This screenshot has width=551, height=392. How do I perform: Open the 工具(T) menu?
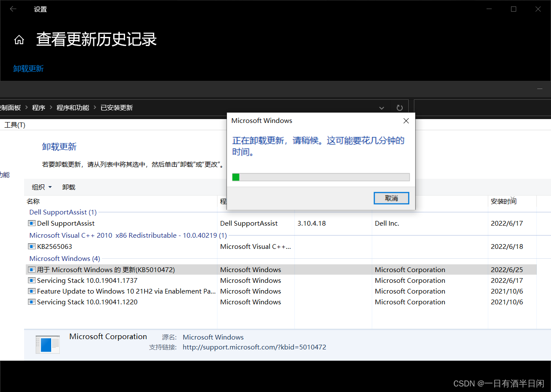[x=15, y=125]
